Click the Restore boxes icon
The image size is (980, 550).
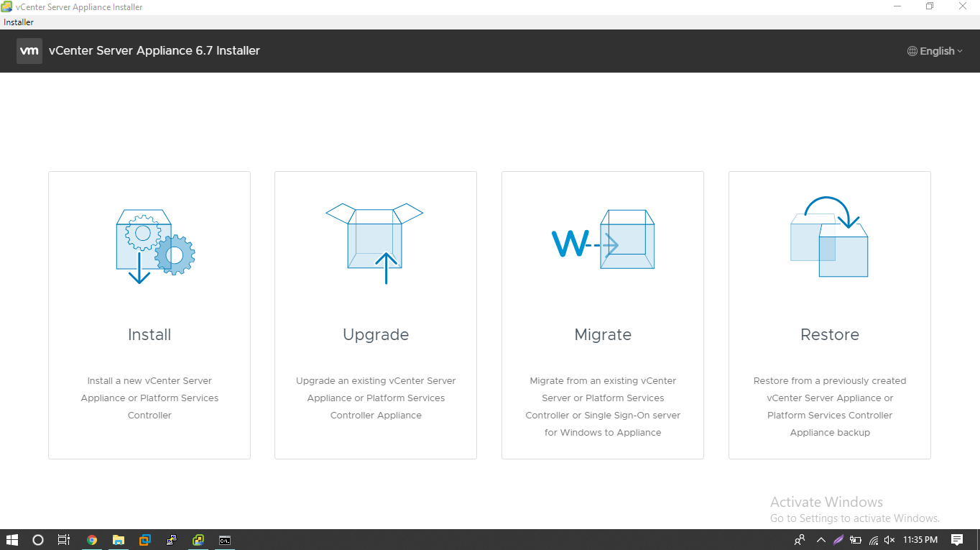click(829, 237)
